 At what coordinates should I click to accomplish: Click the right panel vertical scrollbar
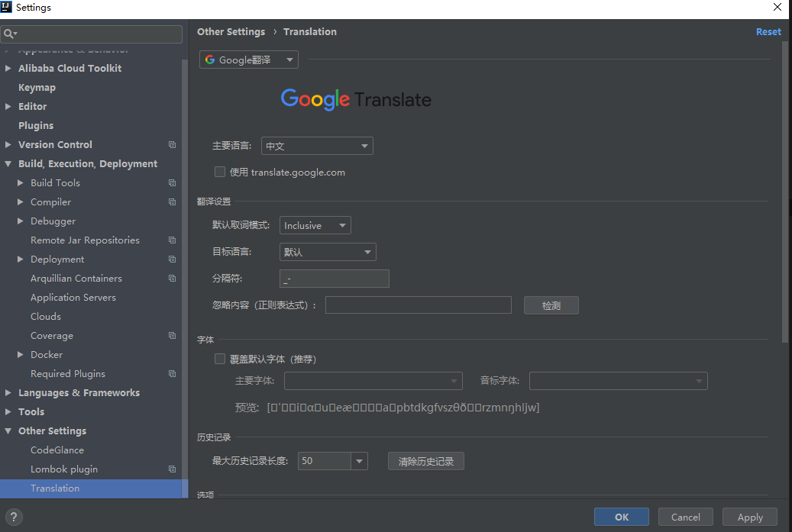pyautogui.click(x=784, y=192)
